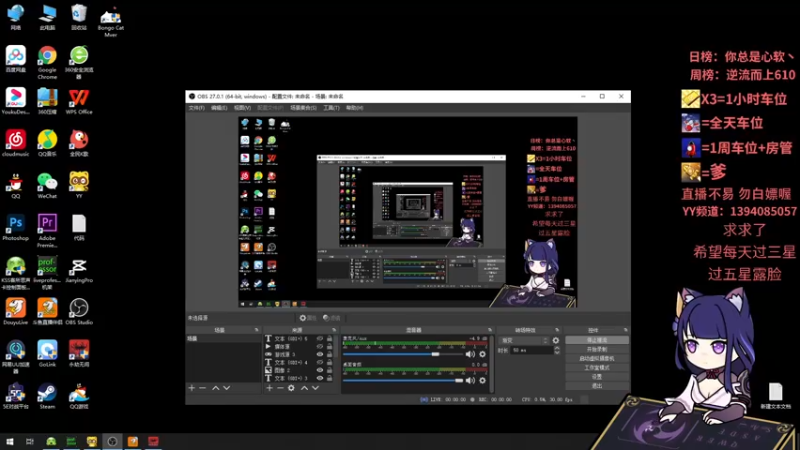Image resolution: width=800 pixels, height=450 pixels.
Task: Open OBS Studio desktop shortcut
Action: (79, 312)
